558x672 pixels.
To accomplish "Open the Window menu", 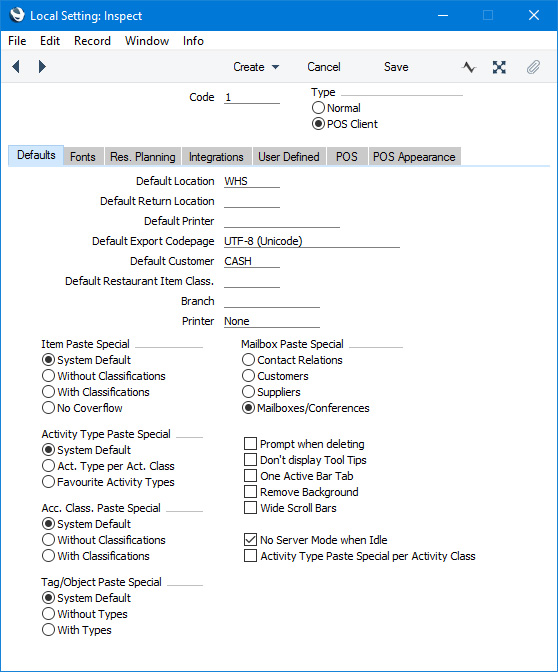I will tap(147, 41).
